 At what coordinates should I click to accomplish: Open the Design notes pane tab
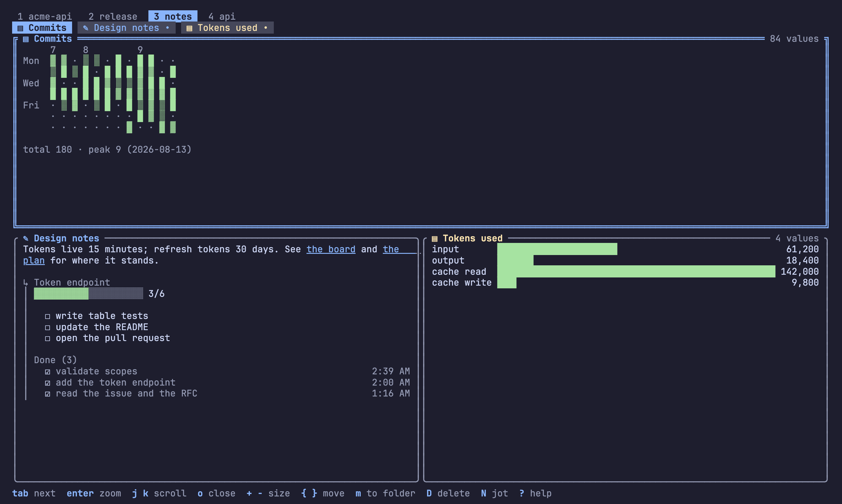[x=126, y=28]
